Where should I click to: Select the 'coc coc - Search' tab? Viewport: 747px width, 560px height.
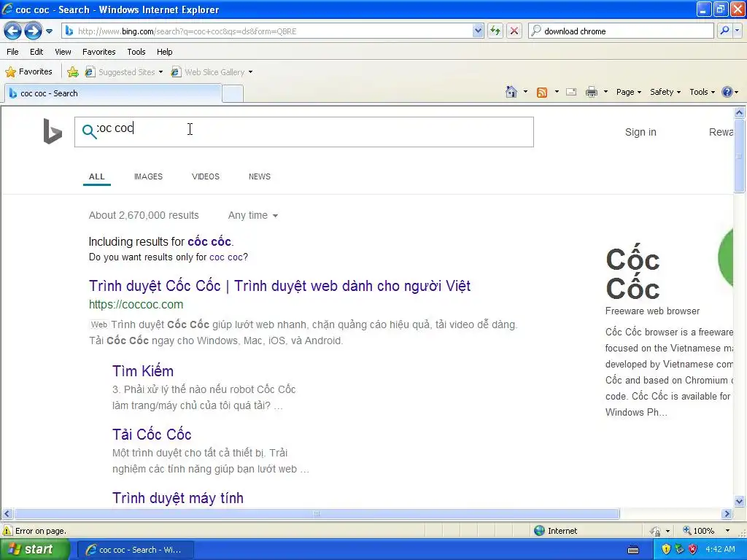[x=113, y=93]
